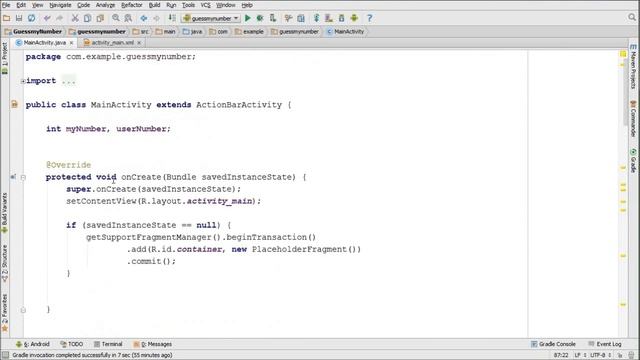Click the class gutter icon beside MainActivity

[14, 104]
